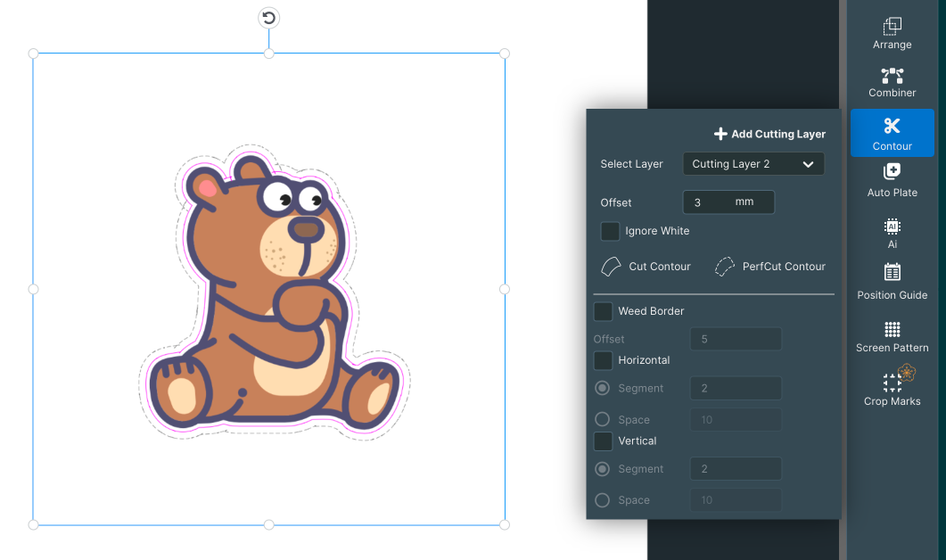
Task: Open the Screen Pattern tool
Action: (x=892, y=337)
